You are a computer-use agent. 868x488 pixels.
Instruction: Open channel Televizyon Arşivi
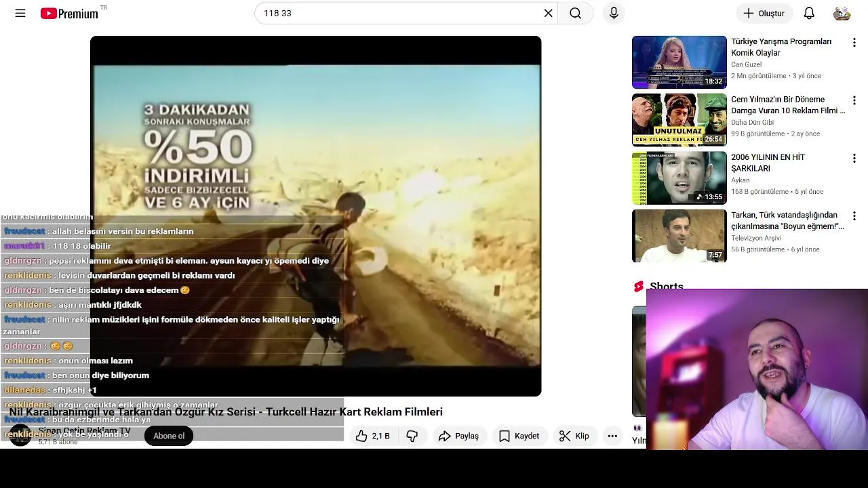point(756,238)
